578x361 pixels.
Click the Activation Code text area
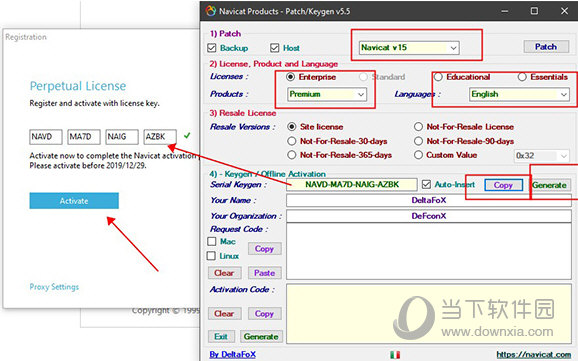[x=429, y=314]
